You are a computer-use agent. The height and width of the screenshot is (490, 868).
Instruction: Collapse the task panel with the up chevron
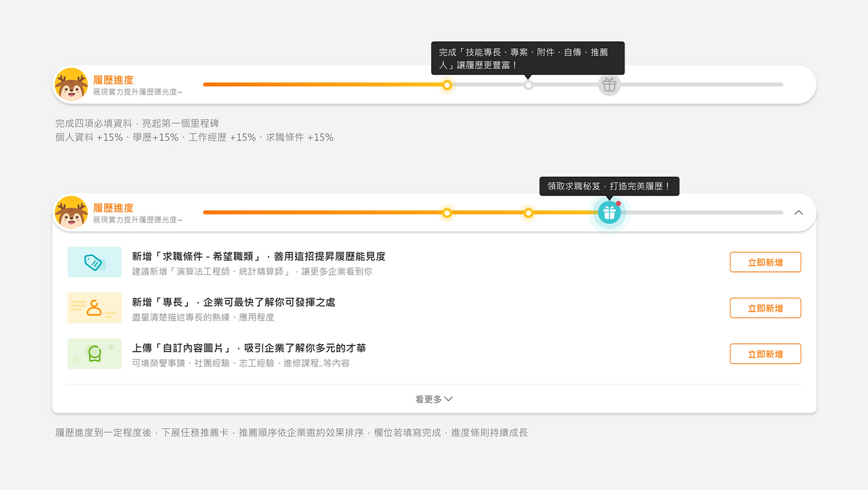pos(798,212)
